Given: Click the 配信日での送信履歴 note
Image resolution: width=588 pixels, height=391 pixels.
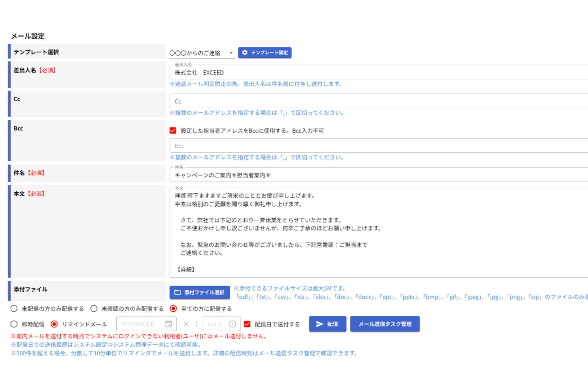Looking at the screenshot, I should pos(106,344).
